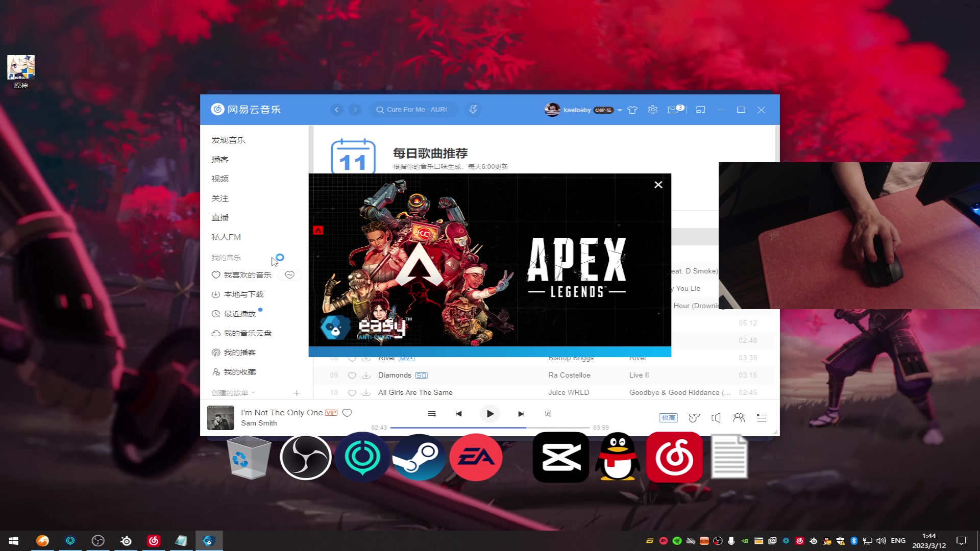This screenshot has width=980, height=551.
Task: Open 直播 in the sidebar
Action: [x=220, y=218]
